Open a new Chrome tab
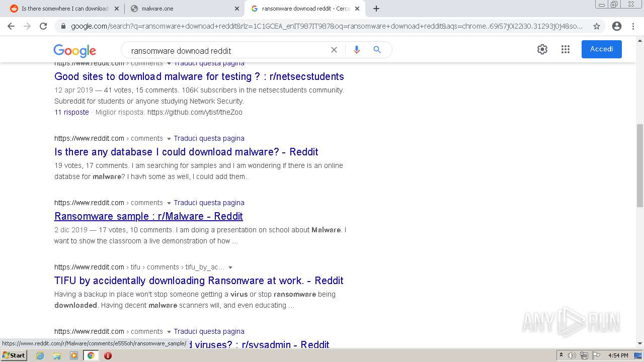This screenshot has width=644, height=362. 376,9
